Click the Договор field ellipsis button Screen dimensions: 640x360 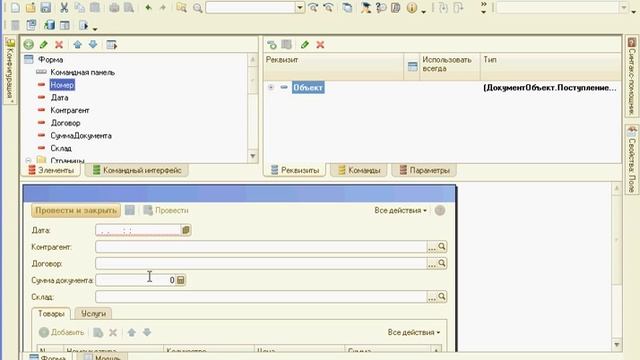[x=432, y=264]
